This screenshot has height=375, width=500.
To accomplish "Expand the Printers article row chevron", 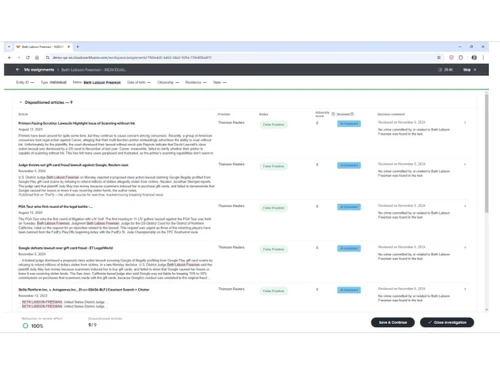I will 465,123.
